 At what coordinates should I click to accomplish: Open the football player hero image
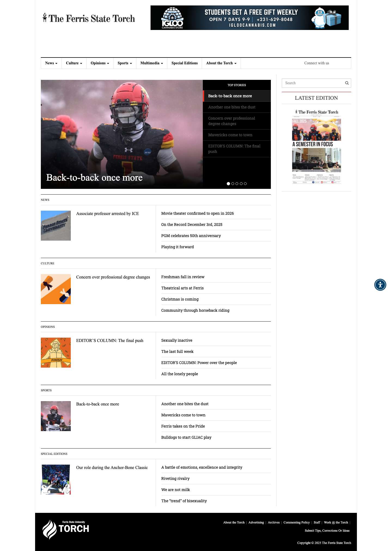pyautogui.click(x=122, y=134)
